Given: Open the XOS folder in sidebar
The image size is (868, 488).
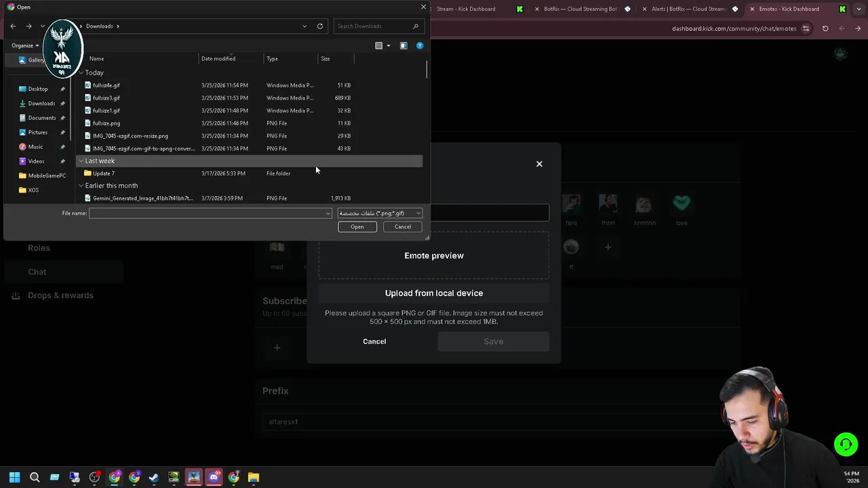Looking at the screenshot, I should [x=33, y=190].
